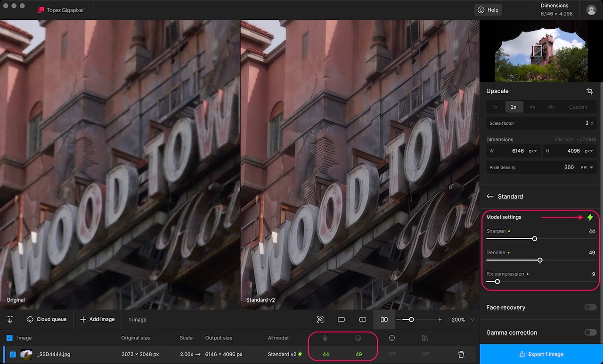Click Export 1 image
The image size is (603, 364).
(541, 354)
